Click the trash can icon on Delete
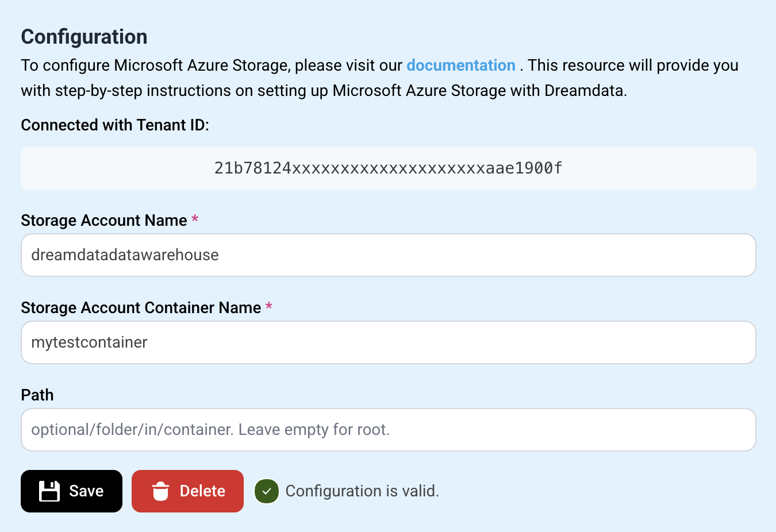 [160, 491]
